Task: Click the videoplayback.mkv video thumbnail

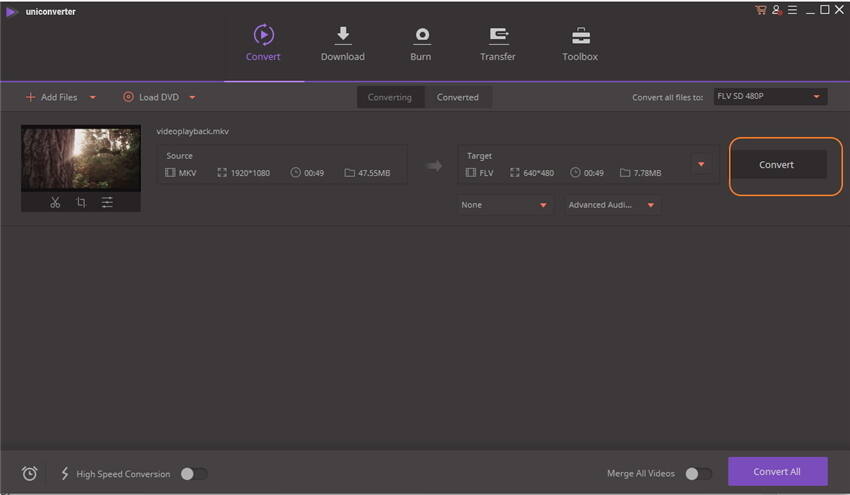Action: [81, 158]
